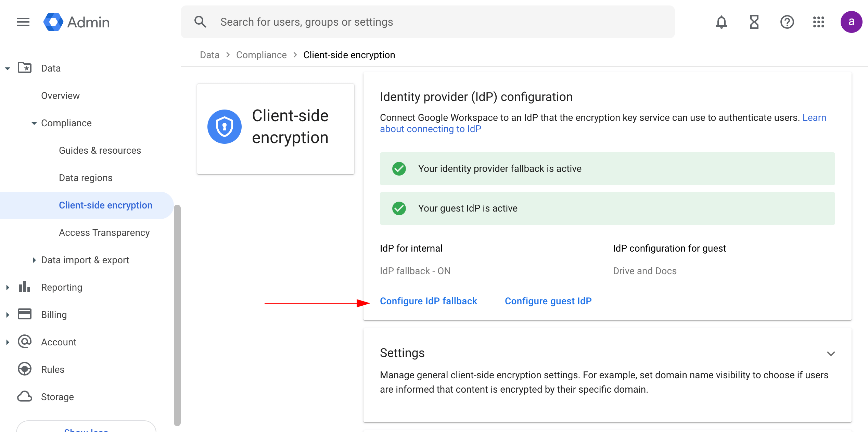Click the Storage cloud icon

pos(25,396)
